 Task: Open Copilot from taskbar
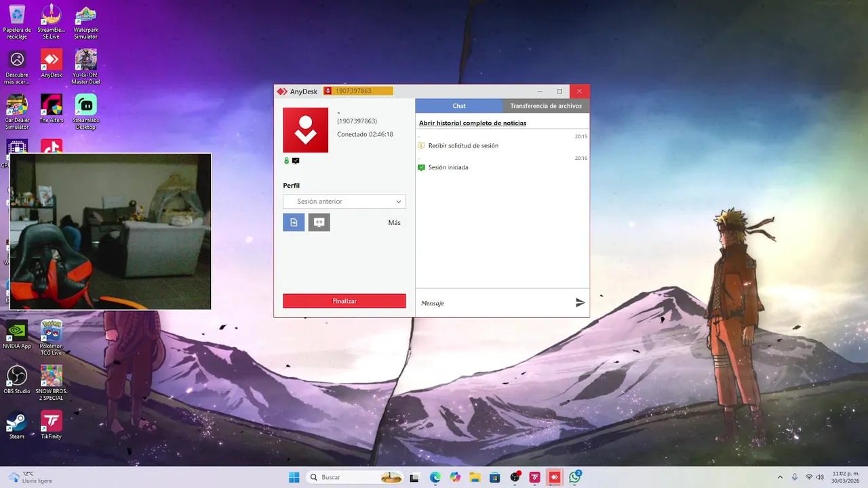455,477
